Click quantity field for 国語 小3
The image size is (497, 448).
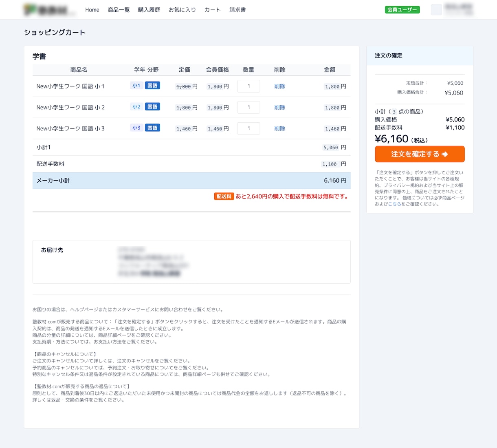[248, 128]
